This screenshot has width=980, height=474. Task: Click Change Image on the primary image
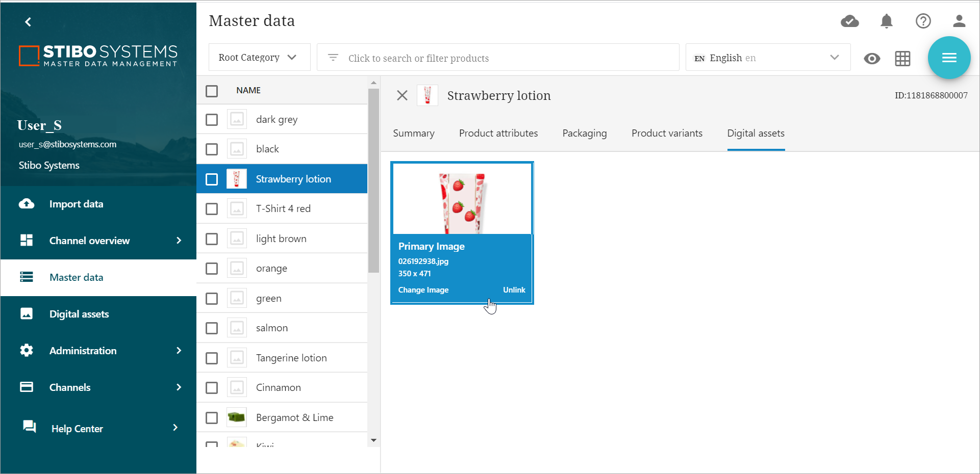point(423,290)
